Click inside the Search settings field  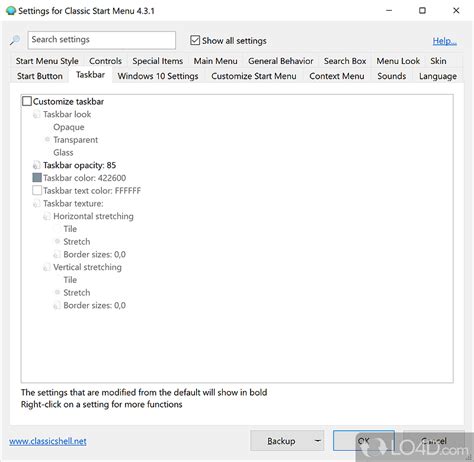102,40
